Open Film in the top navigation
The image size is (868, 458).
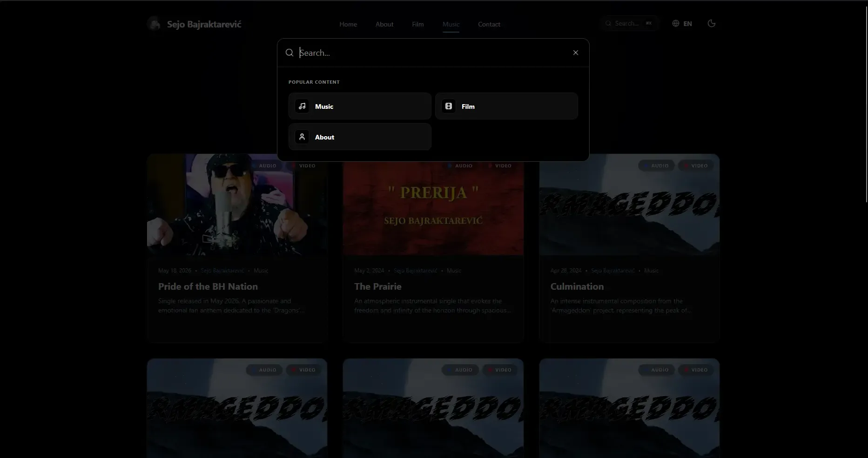(x=418, y=24)
